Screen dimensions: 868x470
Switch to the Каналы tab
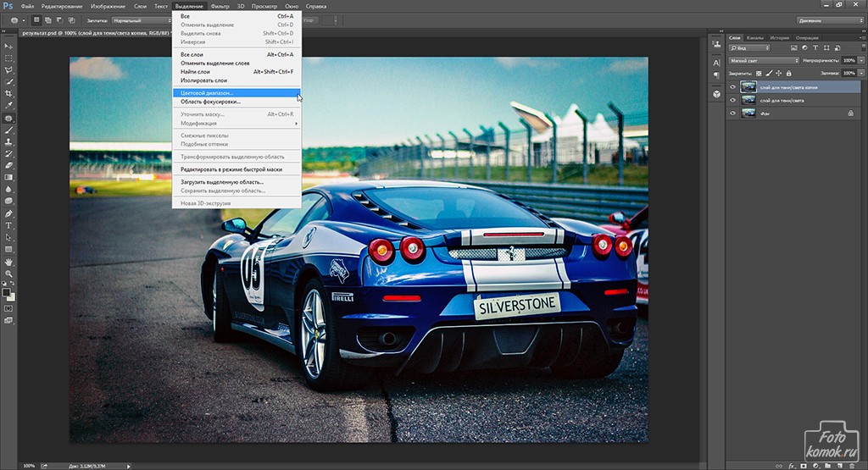coord(754,37)
